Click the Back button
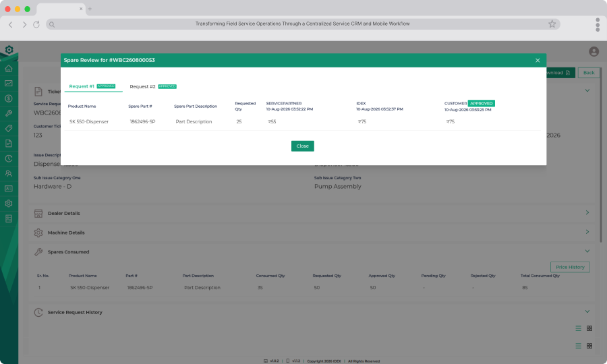This screenshot has height=364, width=607. pyautogui.click(x=589, y=73)
